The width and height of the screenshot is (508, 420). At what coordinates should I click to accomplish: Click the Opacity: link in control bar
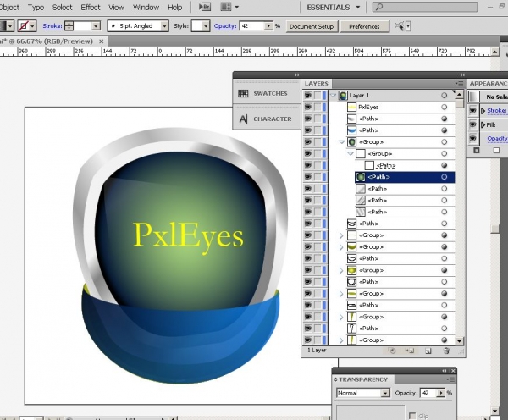tap(225, 26)
